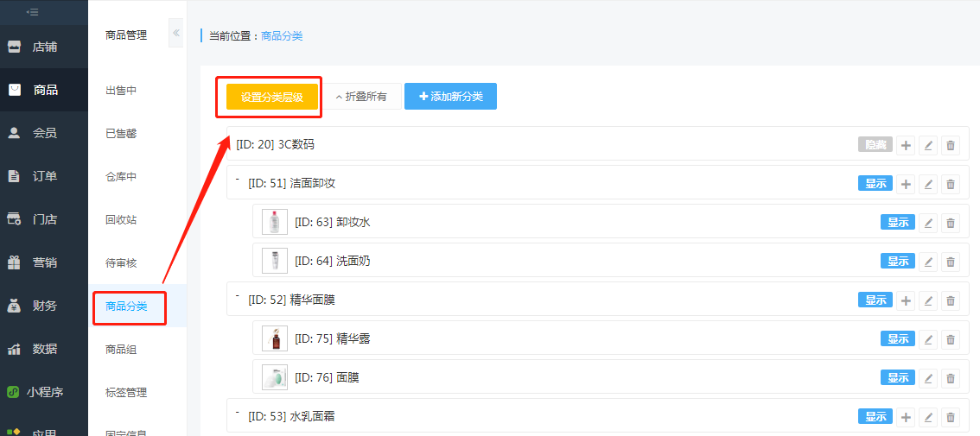
Task: Add subcategory under 洁面卸妆
Action: 906,184
